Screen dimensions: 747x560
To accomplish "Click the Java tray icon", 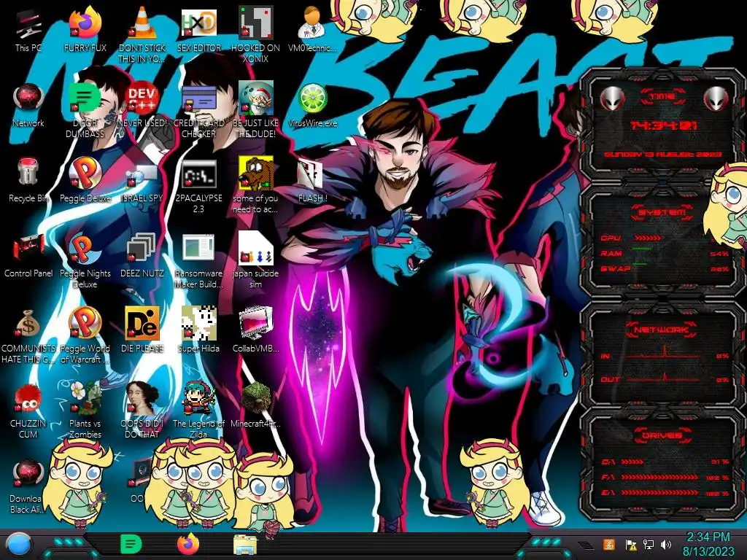I will [x=609, y=544].
